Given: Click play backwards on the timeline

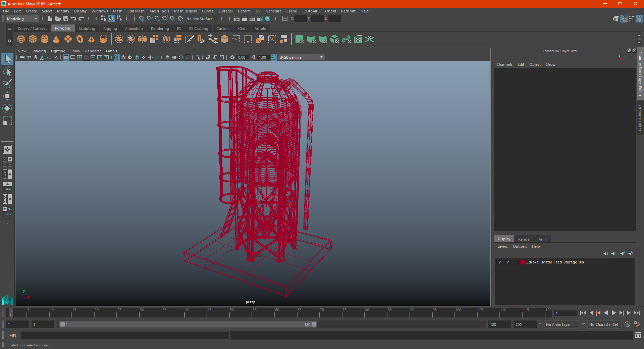Looking at the screenshot, I should 606,313.
